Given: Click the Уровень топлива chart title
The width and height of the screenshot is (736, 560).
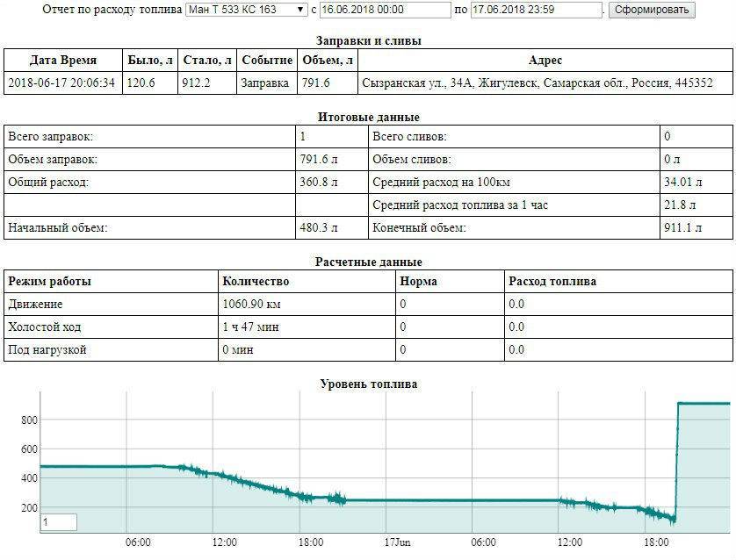Looking at the screenshot, I should pyautogui.click(x=368, y=384).
